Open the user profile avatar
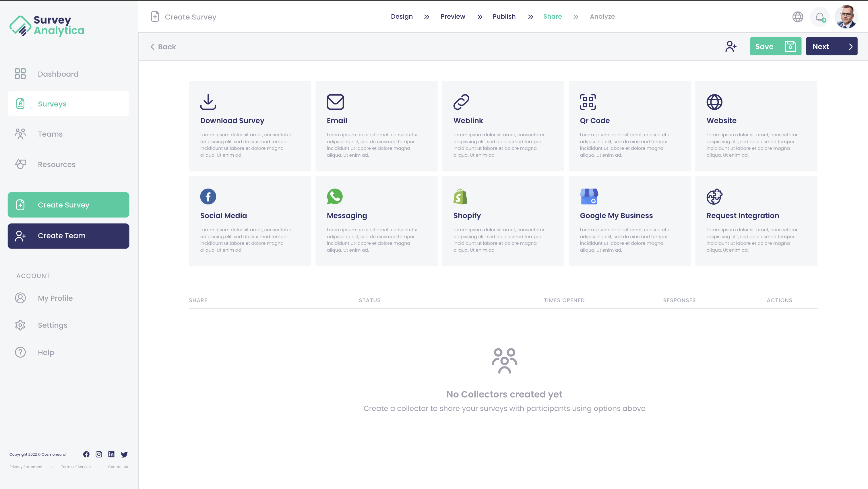Screen dimensions: 868x489 [x=846, y=17]
